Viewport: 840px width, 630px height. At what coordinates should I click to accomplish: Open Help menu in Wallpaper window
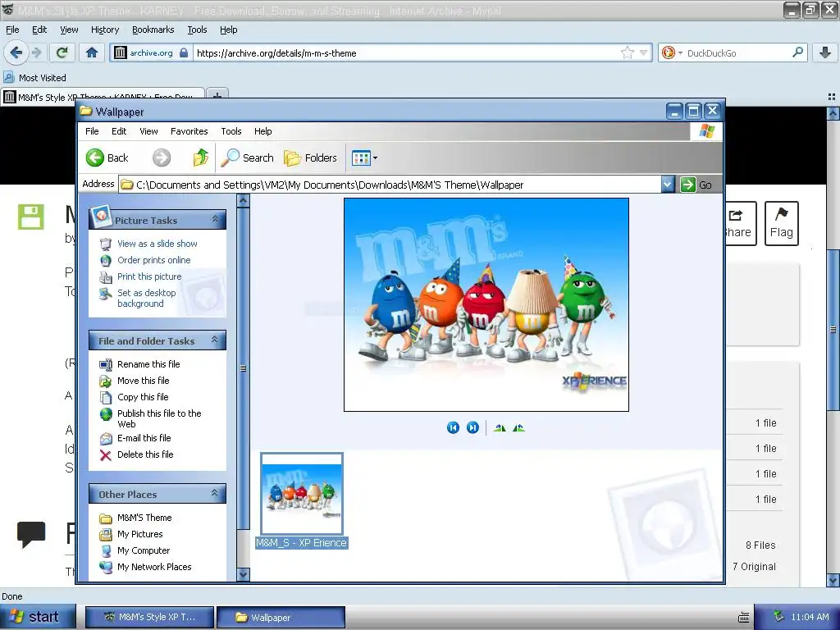click(262, 131)
